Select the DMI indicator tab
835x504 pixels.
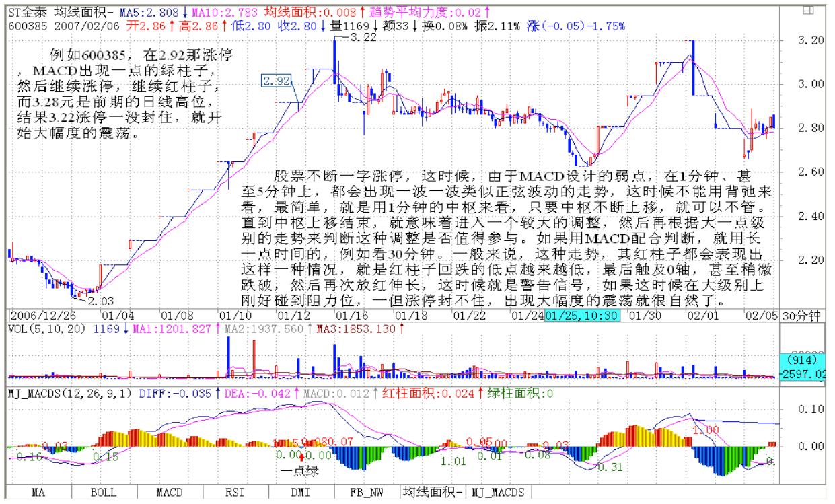[x=300, y=493]
